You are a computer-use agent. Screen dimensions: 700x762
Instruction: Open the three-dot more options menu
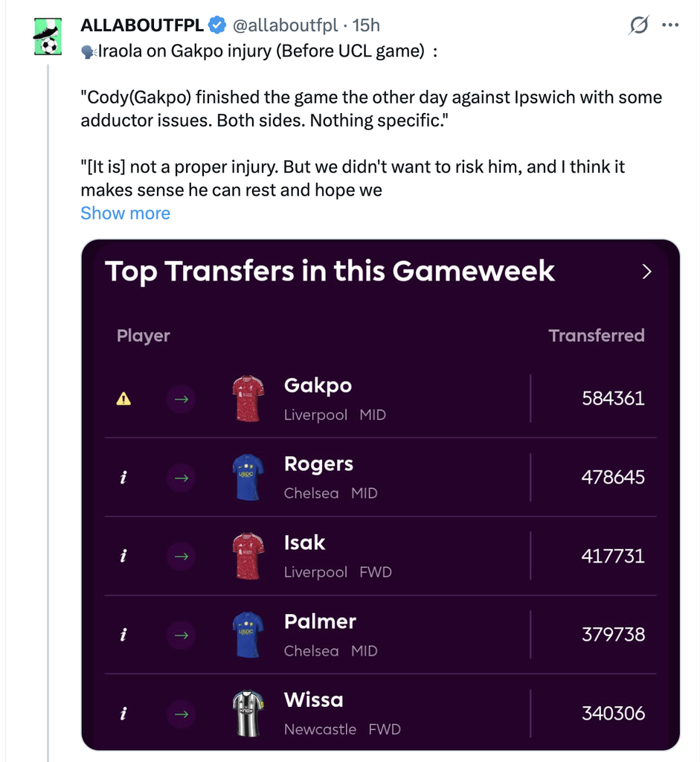[670, 25]
